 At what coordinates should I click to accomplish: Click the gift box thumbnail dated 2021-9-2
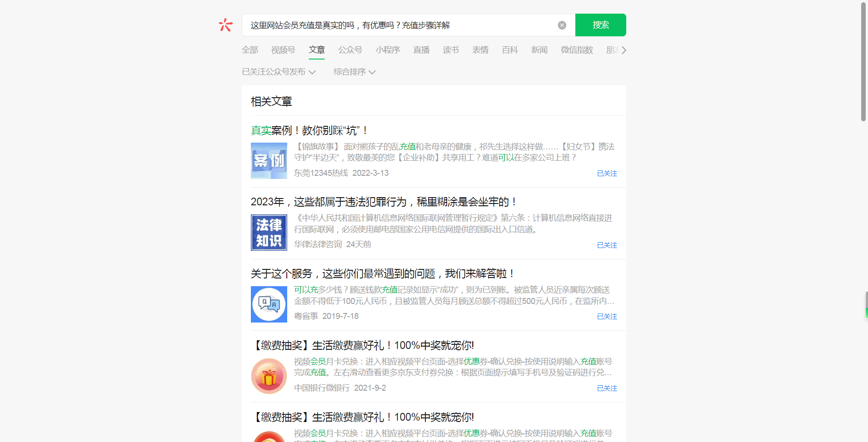click(x=269, y=376)
